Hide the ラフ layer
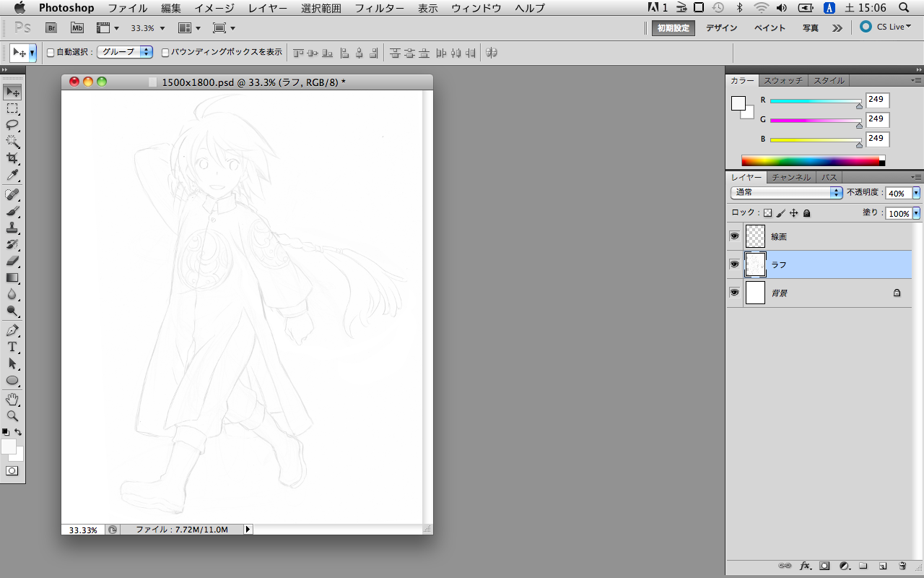The width and height of the screenshot is (924, 578). pos(734,264)
